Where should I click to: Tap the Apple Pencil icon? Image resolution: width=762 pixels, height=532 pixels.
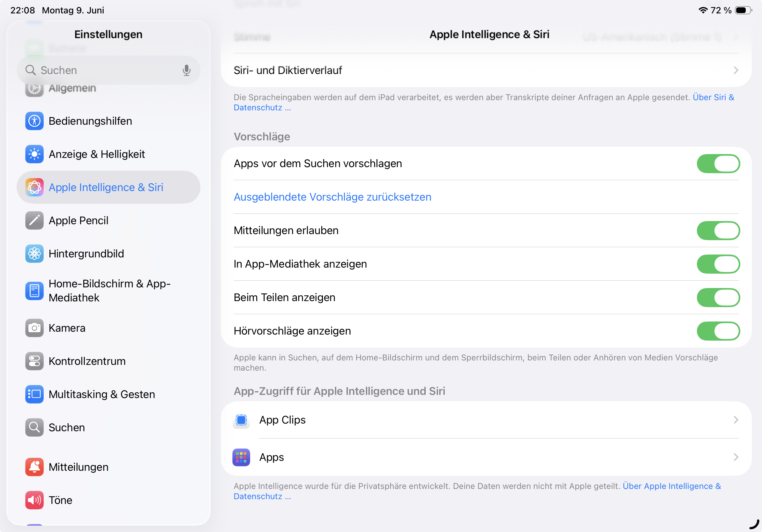(34, 221)
